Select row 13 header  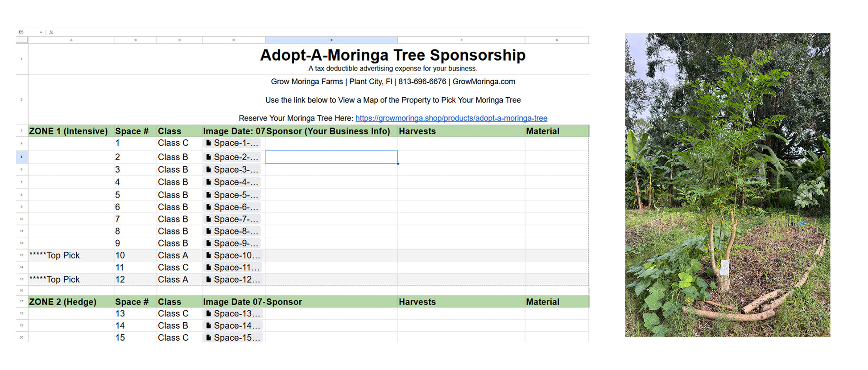coord(21,255)
